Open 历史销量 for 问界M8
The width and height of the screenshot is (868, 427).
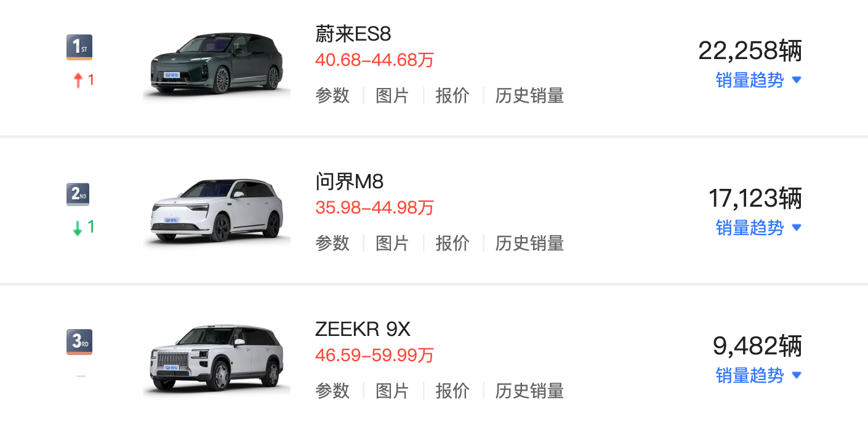pos(529,244)
